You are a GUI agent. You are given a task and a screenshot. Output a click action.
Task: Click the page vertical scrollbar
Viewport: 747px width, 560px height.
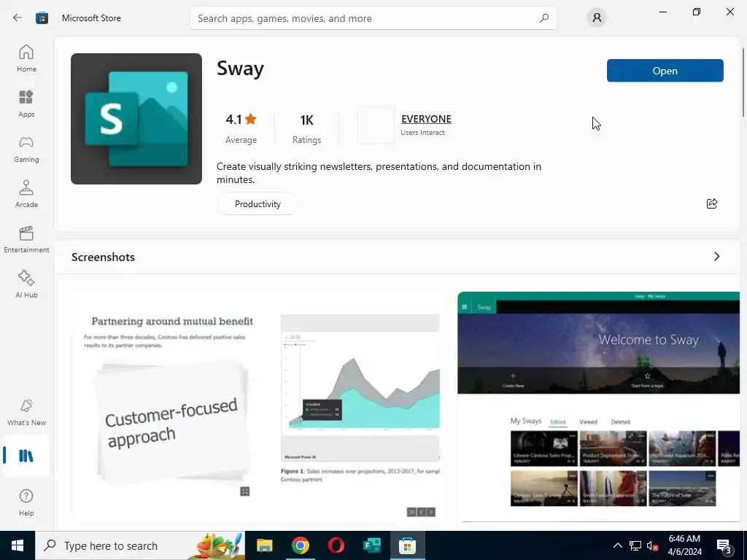[x=743, y=82]
